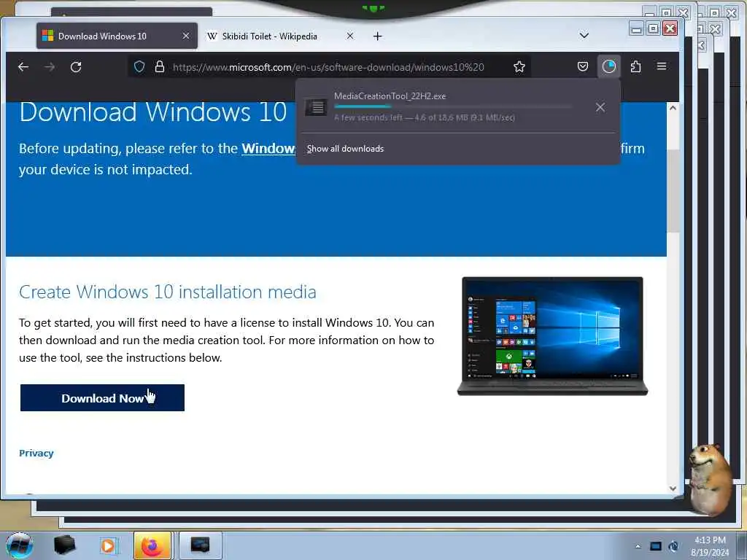Close the Skibidi Toilet Wikipedia tab

pos(349,36)
